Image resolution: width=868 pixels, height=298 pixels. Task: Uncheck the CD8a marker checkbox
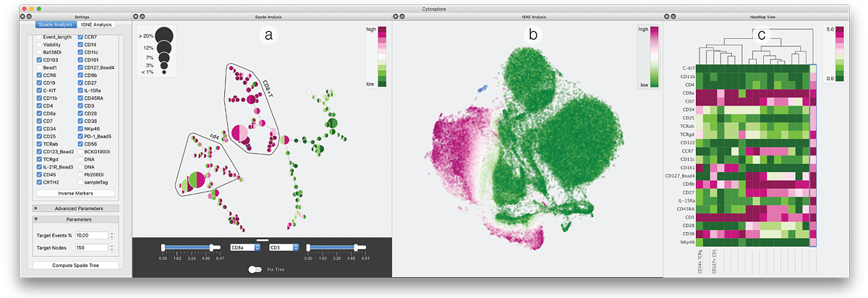pyautogui.click(x=39, y=113)
